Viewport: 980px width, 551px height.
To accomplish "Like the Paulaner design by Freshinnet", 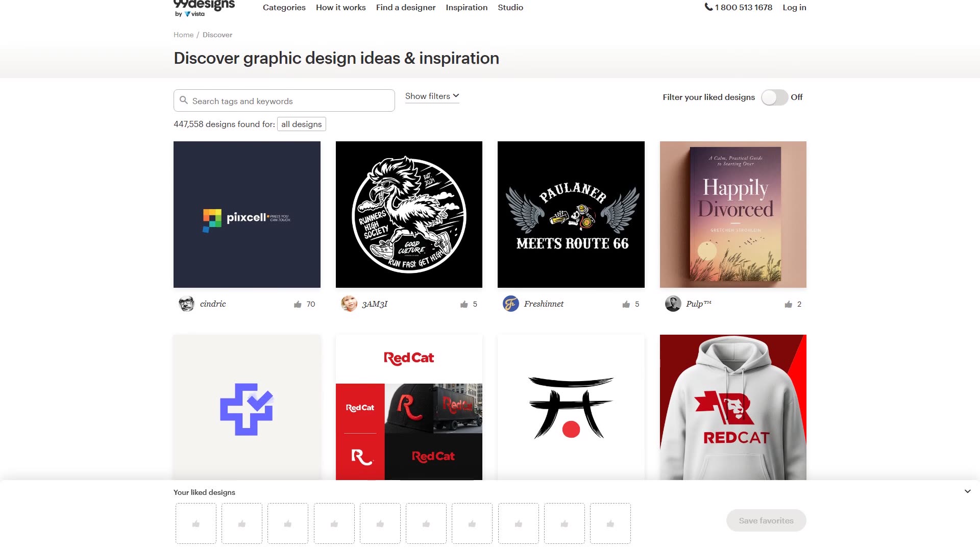I will pos(626,304).
